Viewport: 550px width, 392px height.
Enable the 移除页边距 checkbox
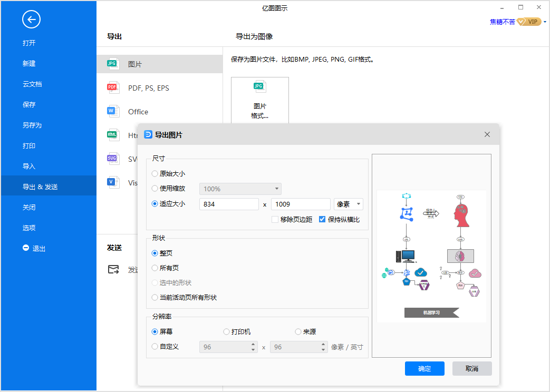[x=275, y=219]
